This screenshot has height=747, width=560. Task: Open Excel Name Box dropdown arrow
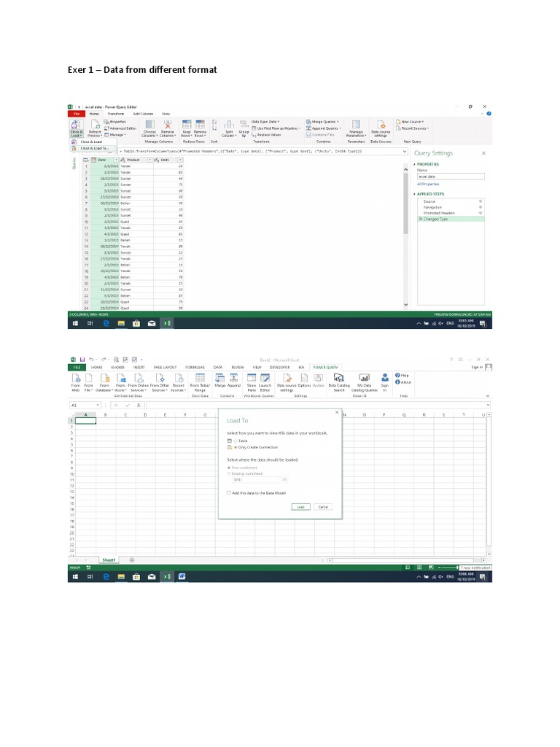coord(98,405)
